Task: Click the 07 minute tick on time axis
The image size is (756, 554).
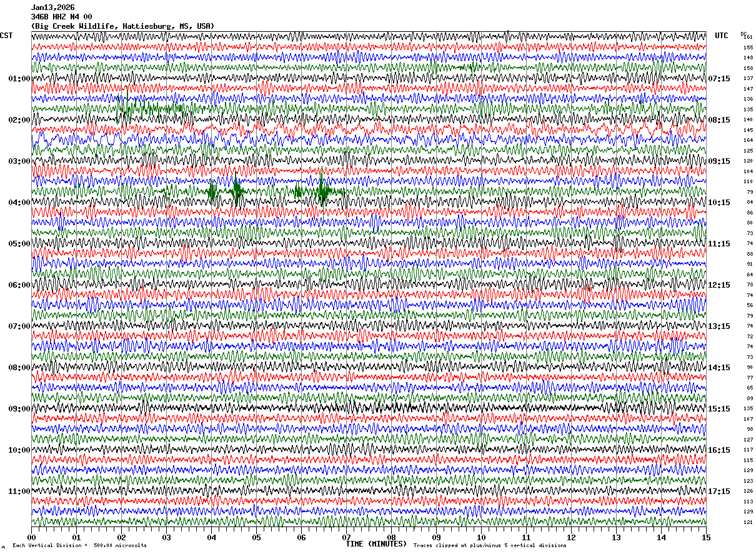Action: coord(346,537)
